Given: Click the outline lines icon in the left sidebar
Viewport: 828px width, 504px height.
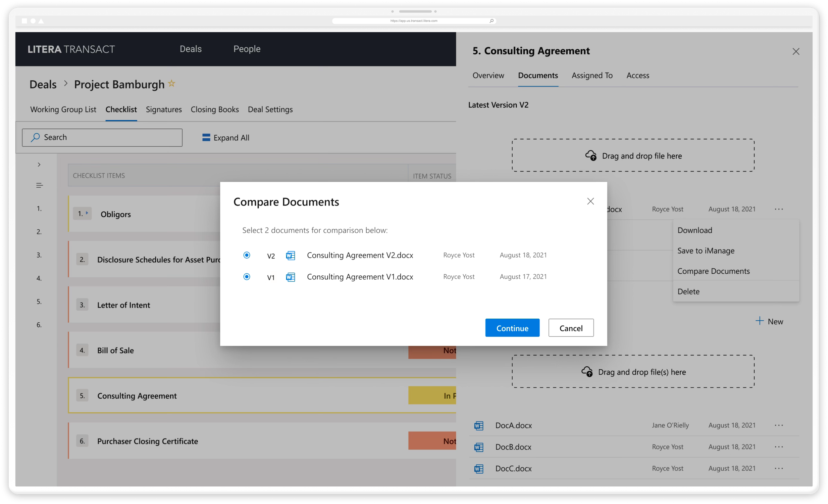Looking at the screenshot, I should tap(39, 185).
